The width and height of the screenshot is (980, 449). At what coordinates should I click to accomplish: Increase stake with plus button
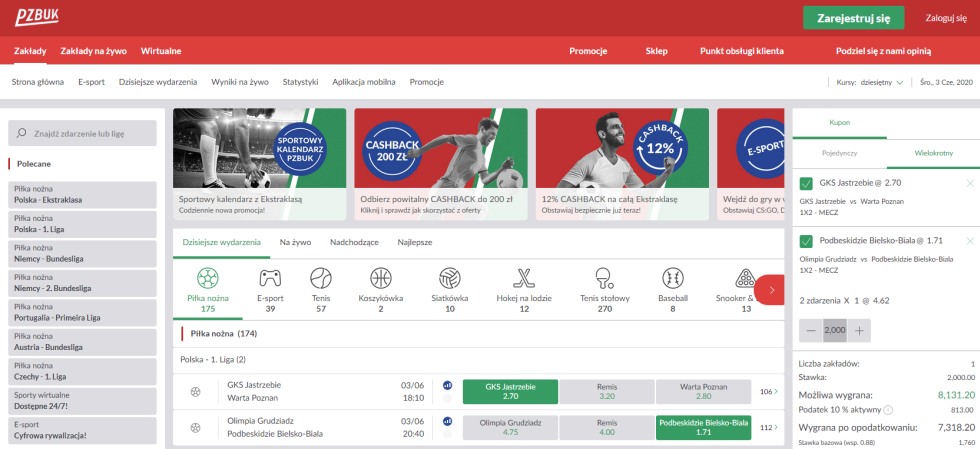[x=859, y=331]
